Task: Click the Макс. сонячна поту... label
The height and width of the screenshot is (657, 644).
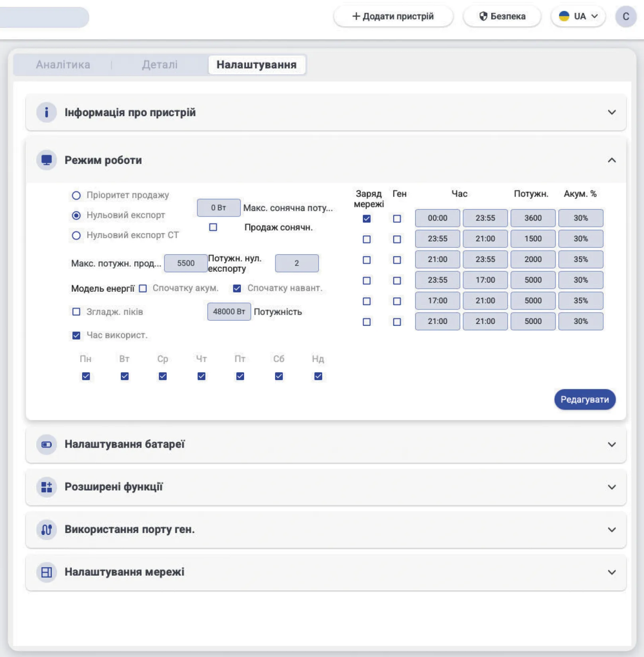Action: coord(288,208)
